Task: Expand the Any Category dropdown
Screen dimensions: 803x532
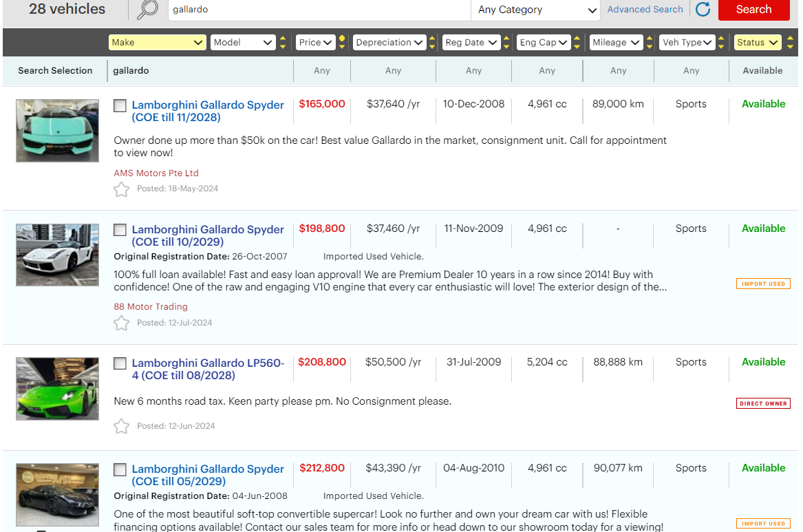Action: pyautogui.click(x=537, y=10)
